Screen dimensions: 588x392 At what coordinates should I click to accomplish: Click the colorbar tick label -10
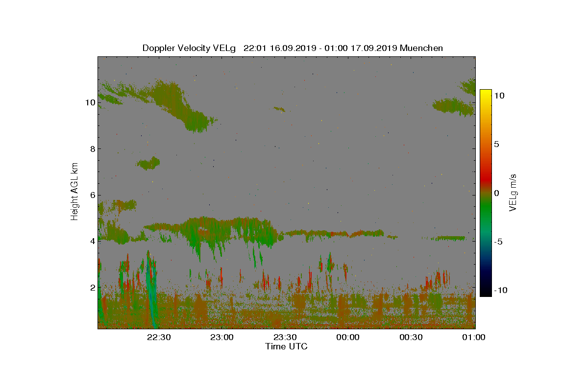(x=500, y=290)
